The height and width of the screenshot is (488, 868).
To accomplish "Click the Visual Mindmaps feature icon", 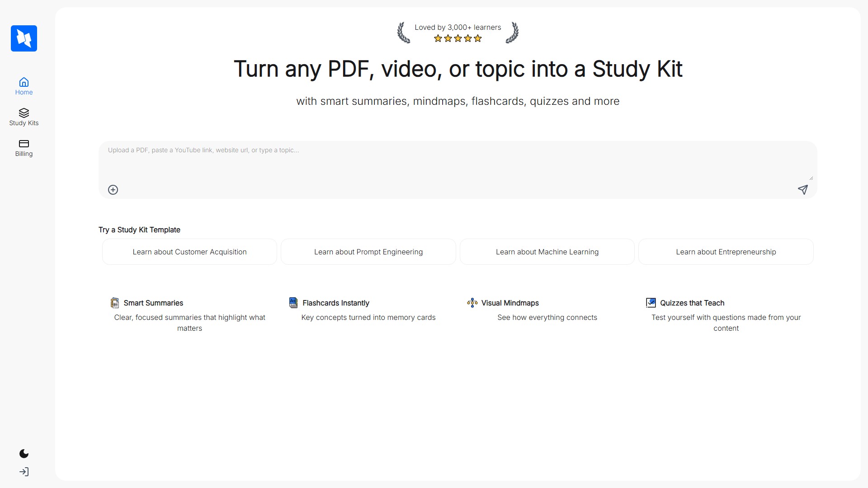I will (x=472, y=303).
